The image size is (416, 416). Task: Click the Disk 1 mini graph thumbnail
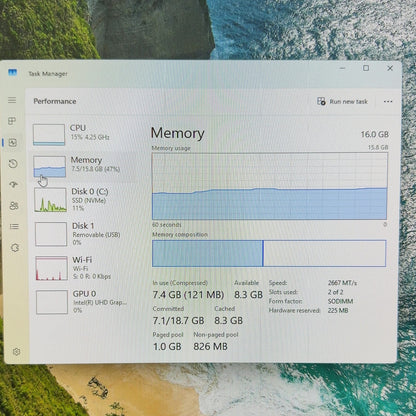coord(51,234)
